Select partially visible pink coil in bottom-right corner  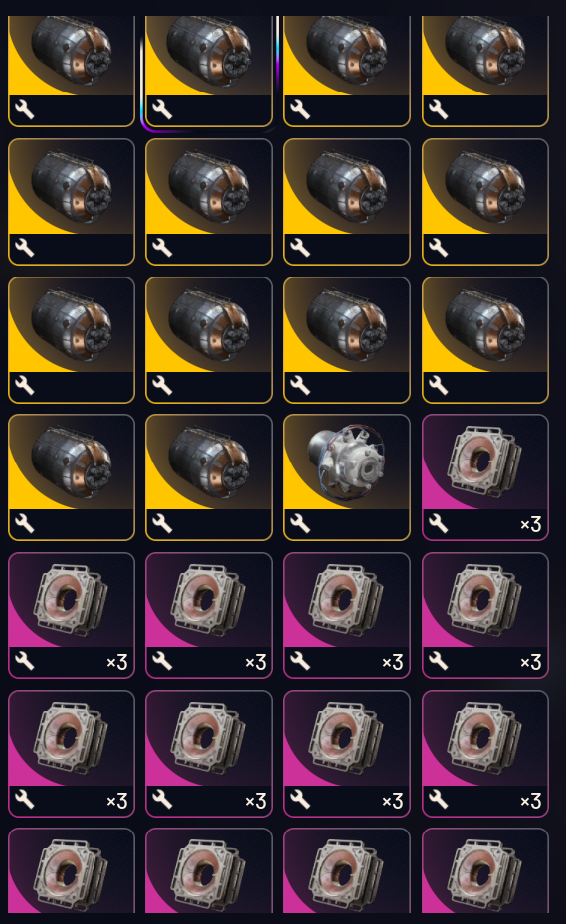pos(485,870)
